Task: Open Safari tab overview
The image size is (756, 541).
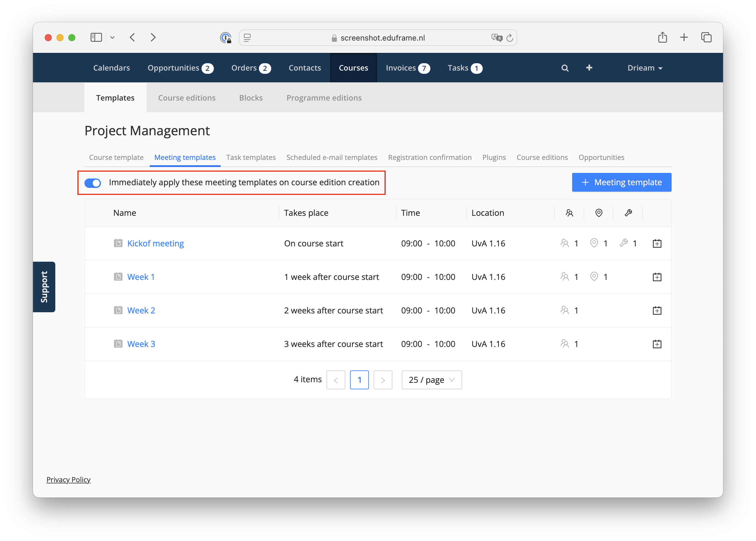Action: pyautogui.click(x=706, y=37)
